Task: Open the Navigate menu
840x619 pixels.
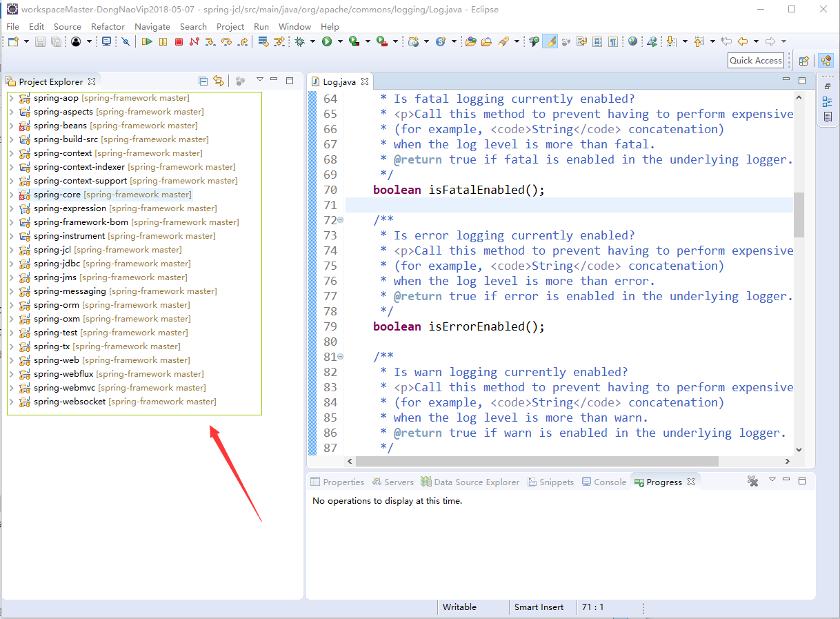Action: [152, 26]
